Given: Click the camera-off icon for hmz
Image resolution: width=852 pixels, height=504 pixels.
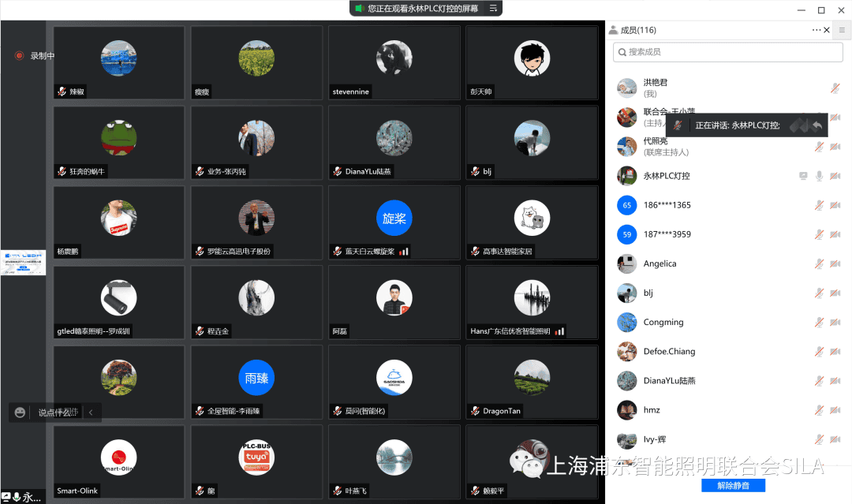Looking at the screenshot, I should point(835,410).
